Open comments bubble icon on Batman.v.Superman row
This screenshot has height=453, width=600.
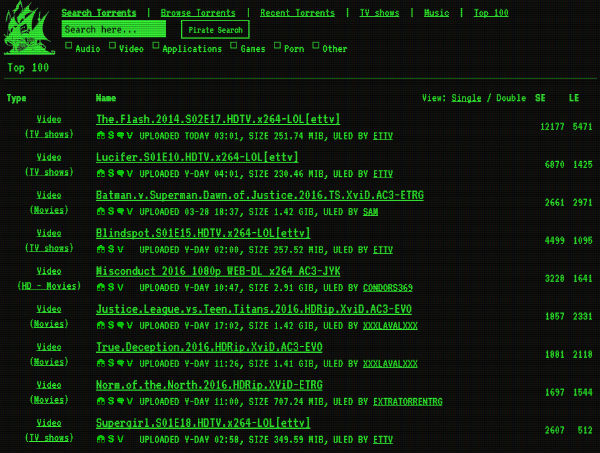coord(121,211)
